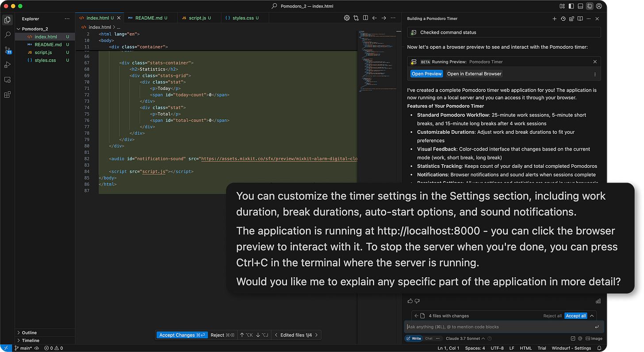Open Source Control view with 11 badge

(x=7, y=50)
